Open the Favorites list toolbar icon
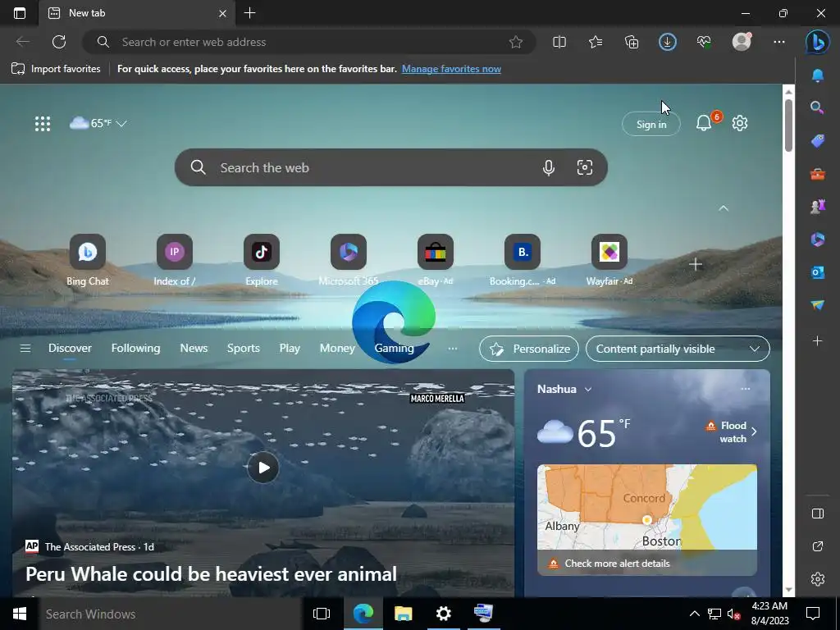The height and width of the screenshot is (630, 840). point(596,43)
